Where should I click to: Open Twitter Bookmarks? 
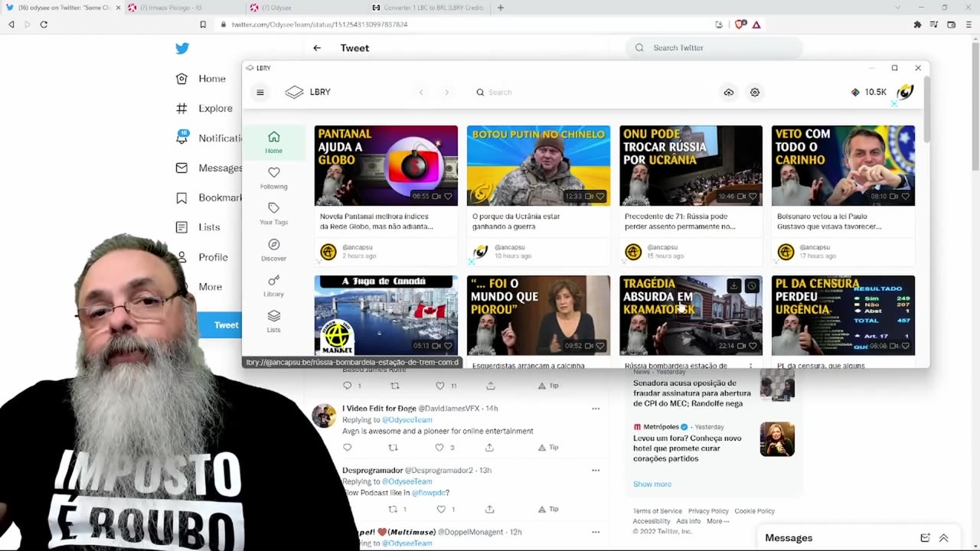[208, 197]
